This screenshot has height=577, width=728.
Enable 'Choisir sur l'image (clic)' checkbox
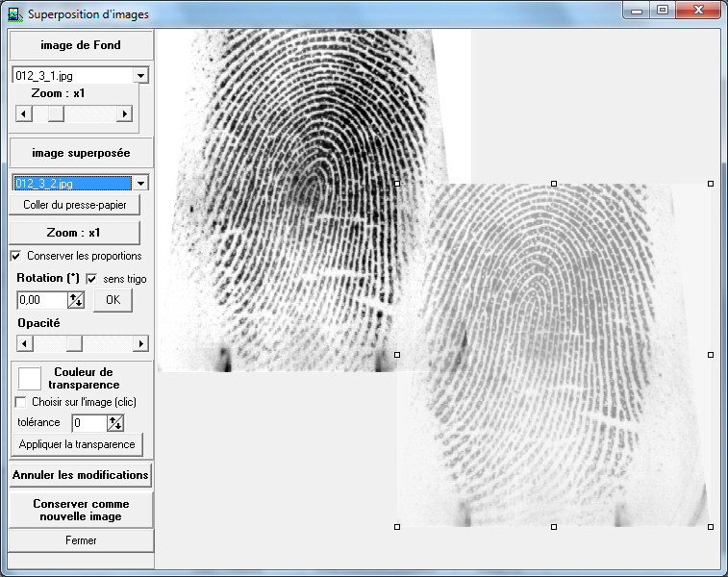point(20,402)
